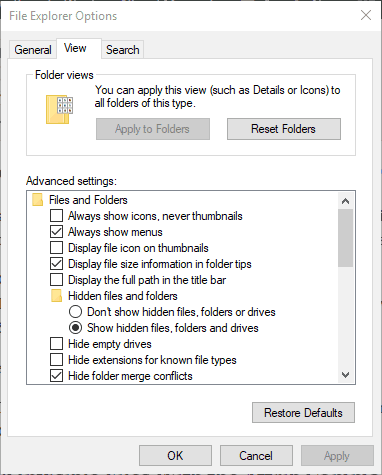Check Hide empty drives
This screenshot has width=382, height=475.
56,344
